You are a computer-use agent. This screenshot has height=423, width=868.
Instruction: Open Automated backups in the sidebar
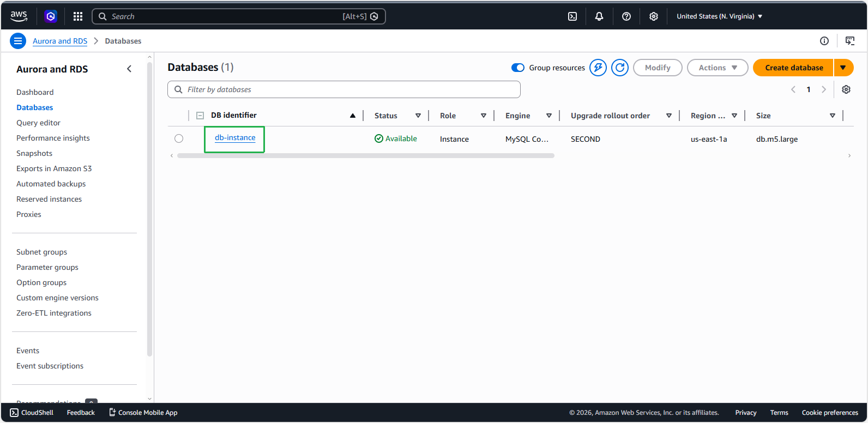51,184
